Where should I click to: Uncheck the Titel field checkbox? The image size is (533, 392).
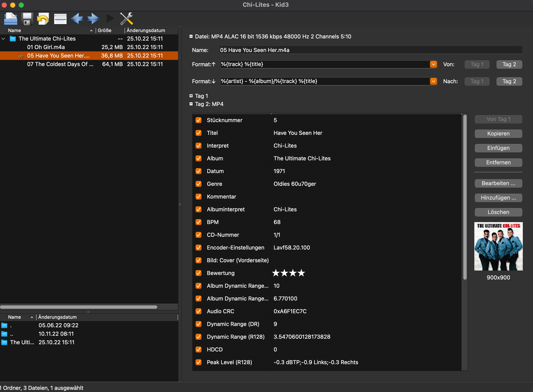point(198,133)
